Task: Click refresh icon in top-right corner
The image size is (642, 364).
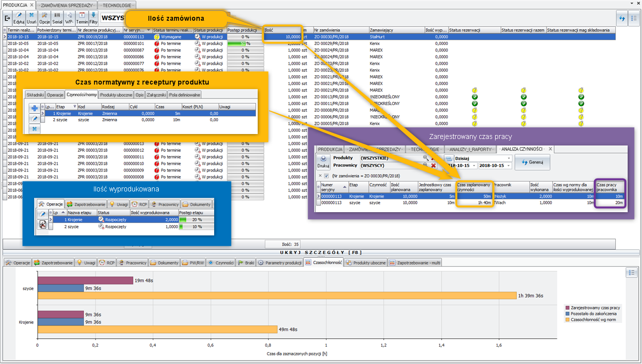Action: tap(622, 18)
